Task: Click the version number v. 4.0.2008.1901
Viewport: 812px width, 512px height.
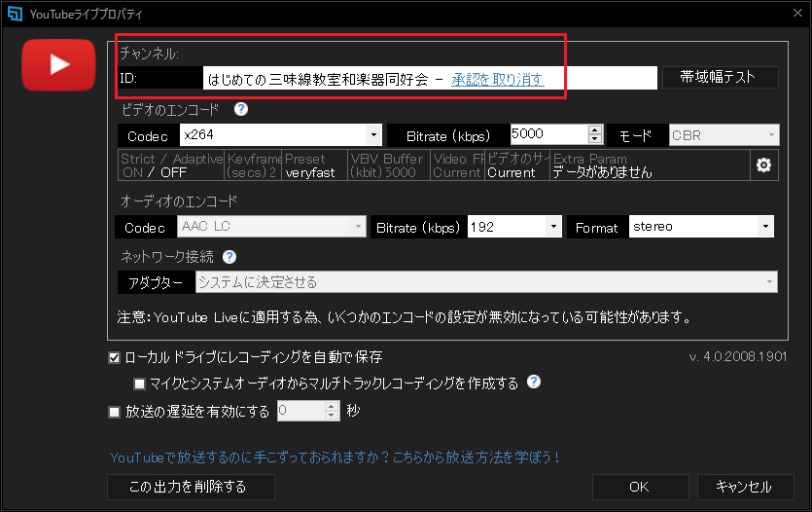Action: pyautogui.click(x=738, y=356)
